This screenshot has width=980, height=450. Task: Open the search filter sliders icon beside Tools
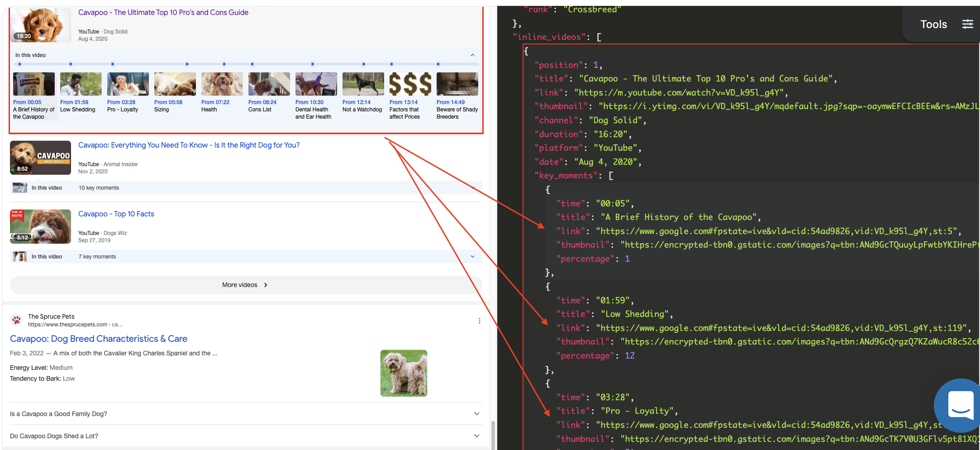click(968, 24)
